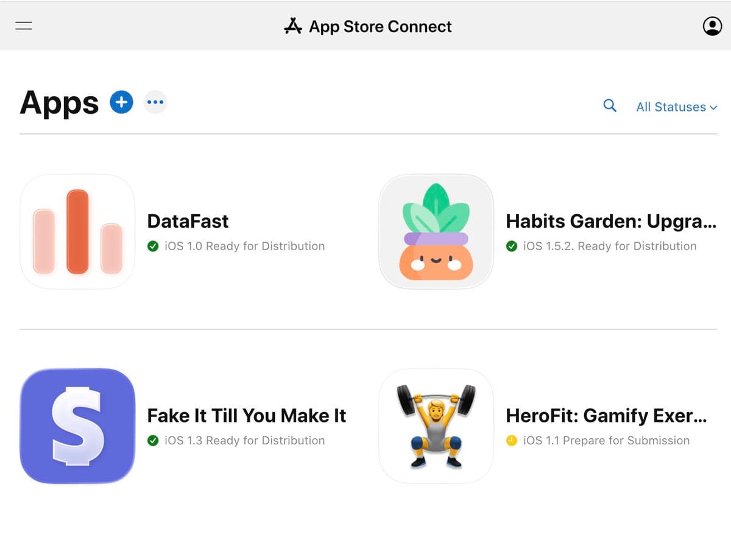Click Habits Garden green status checkmark

point(512,247)
